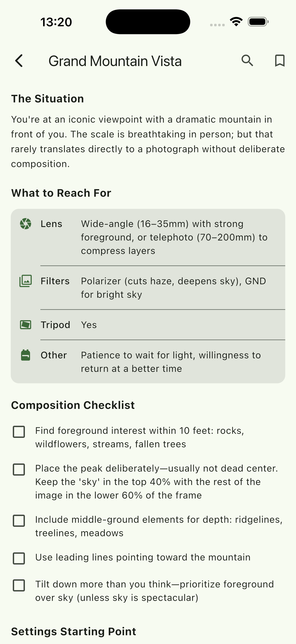
Task: Tap the 'Composition Checklist' section heading
Action: click(73, 405)
